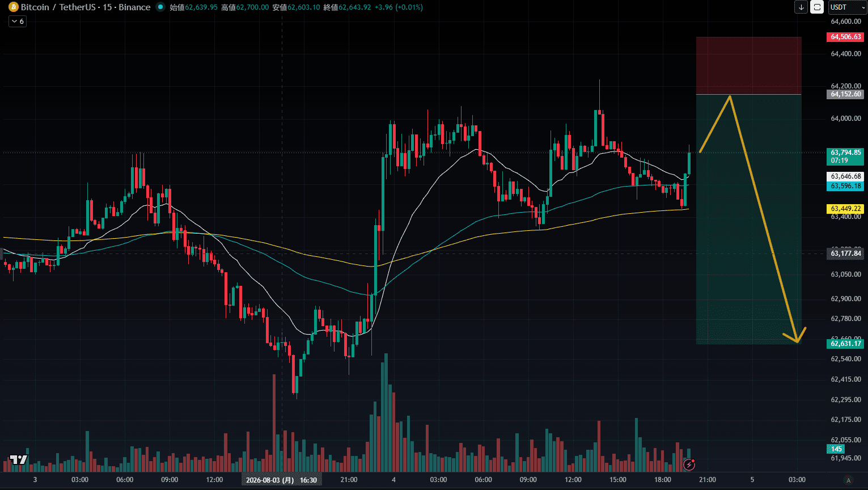Click the high price value 62,700.00

tap(252, 7)
